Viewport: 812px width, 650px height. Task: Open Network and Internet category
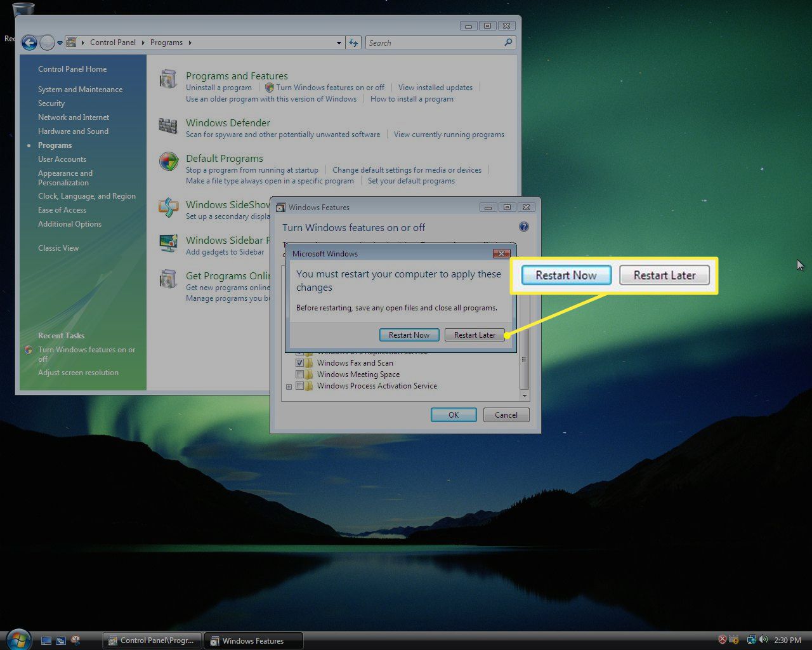pyautogui.click(x=74, y=117)
